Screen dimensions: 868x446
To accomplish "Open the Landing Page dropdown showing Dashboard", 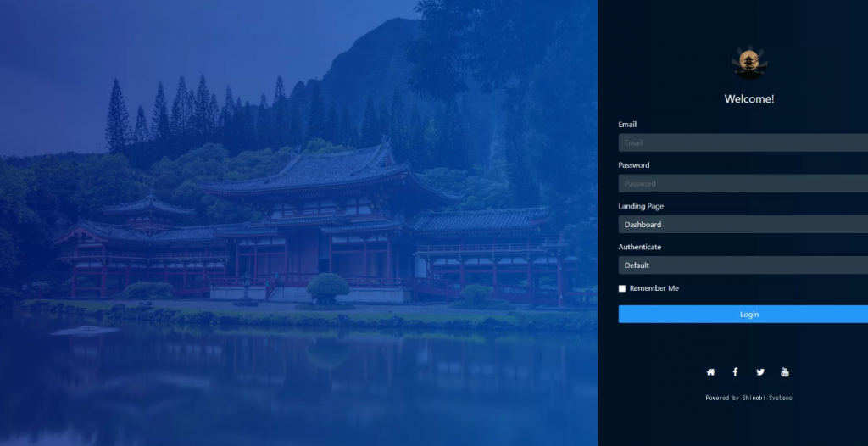I will (743, 225).
